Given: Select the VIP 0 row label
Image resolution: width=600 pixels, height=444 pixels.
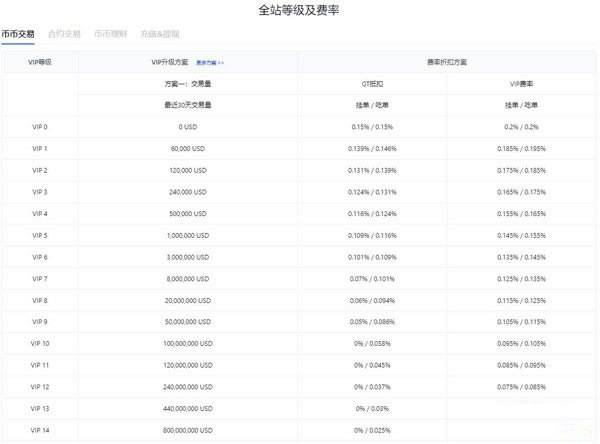Looking at the screenshot, I should coord(39,127).
